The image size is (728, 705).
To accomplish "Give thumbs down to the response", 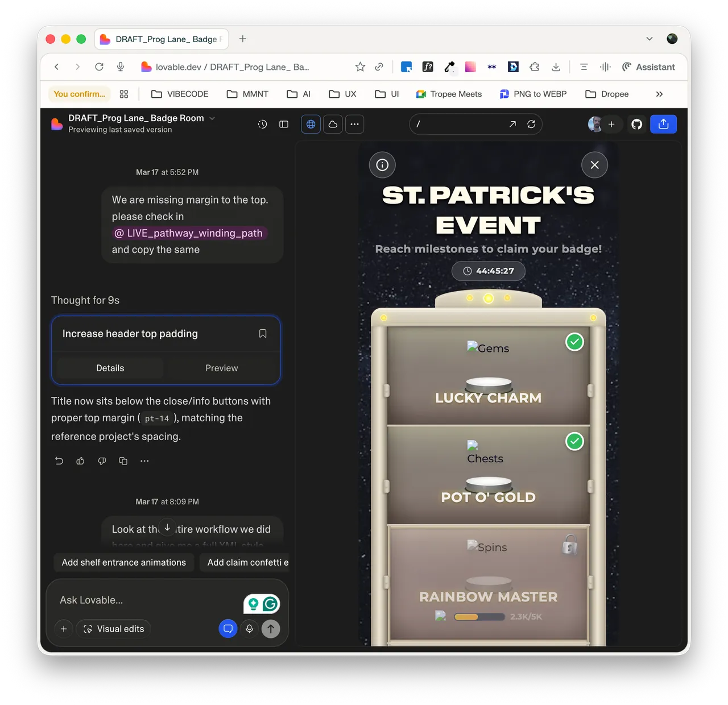I will pos(102,461).
